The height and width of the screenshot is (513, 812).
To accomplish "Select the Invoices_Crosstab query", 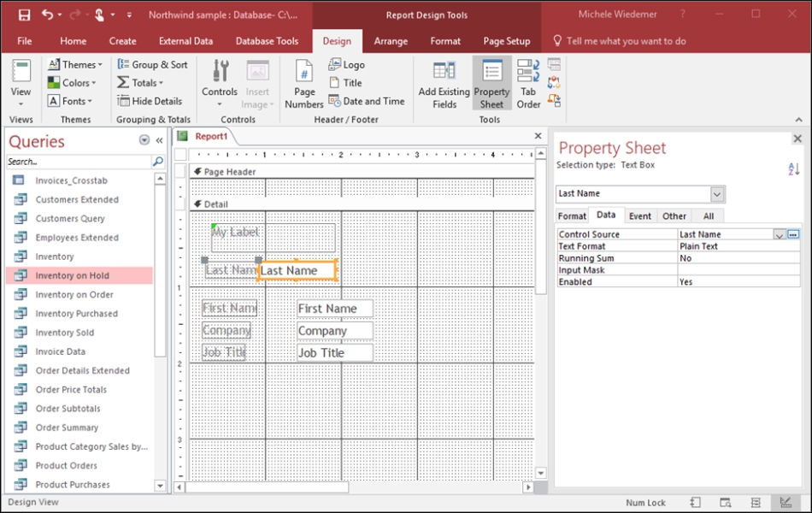I will click(79, 180).
